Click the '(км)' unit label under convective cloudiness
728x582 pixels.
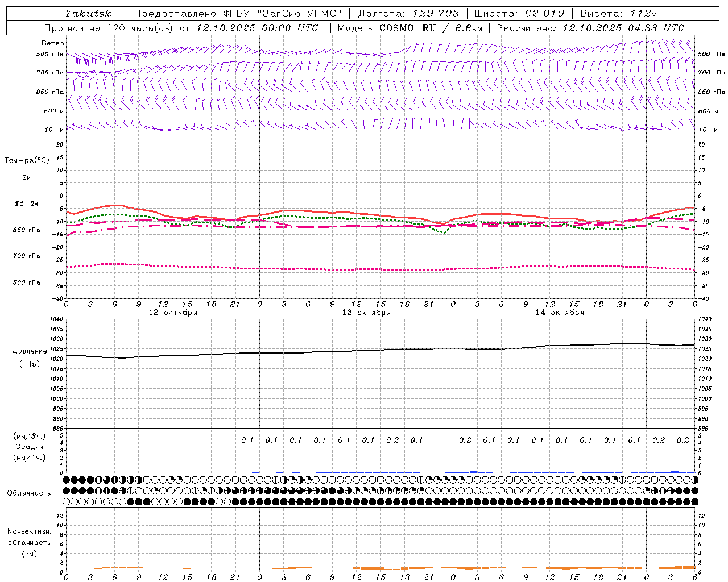pyautogui.click(x=29, y=554)
